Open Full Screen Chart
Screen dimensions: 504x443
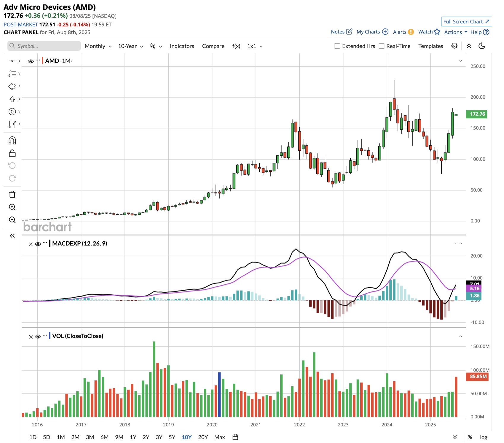click(x=467, y=22)
